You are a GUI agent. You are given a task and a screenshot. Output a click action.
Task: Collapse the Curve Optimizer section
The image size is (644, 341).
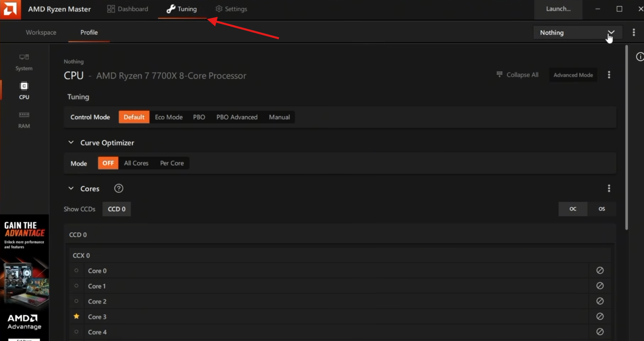tap(71, 143)
